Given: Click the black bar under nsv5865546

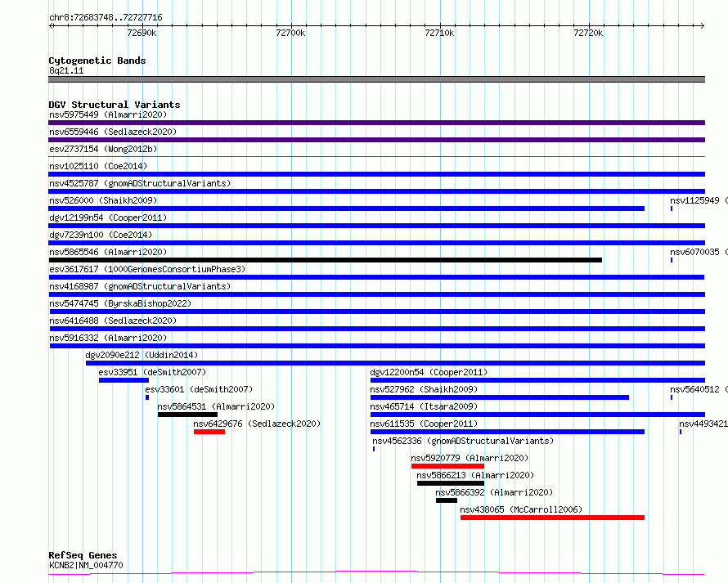Looking at the screenshot, I should click(325, 260).
